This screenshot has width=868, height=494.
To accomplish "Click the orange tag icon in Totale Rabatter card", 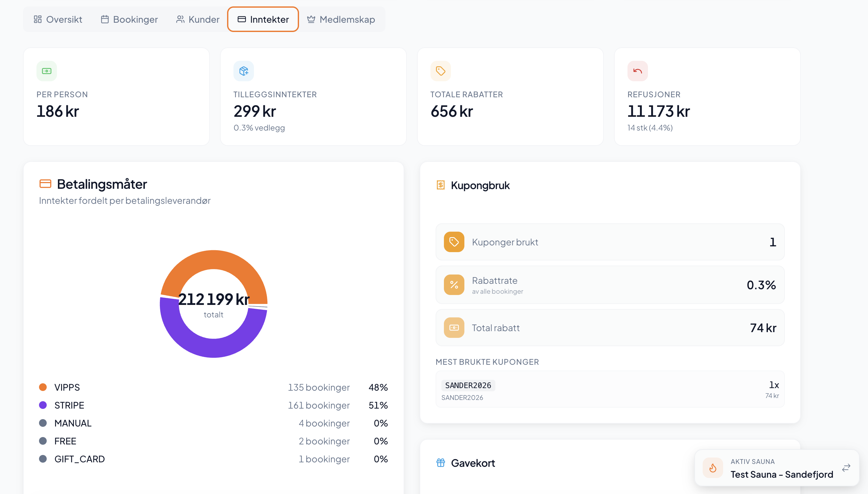I will point(440,71).
